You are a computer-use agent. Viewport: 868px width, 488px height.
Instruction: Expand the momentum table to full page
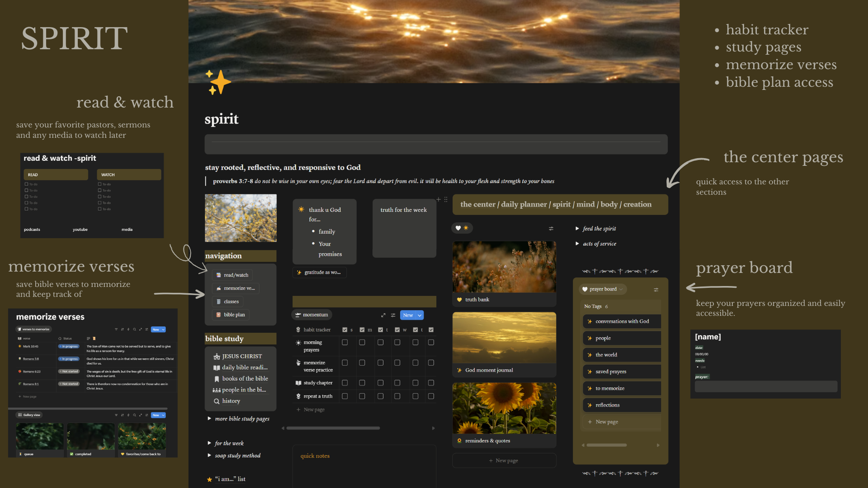tap(383, 315)
